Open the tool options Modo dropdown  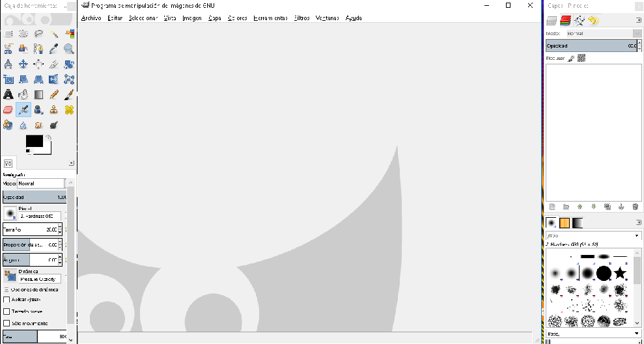[41, 183]
